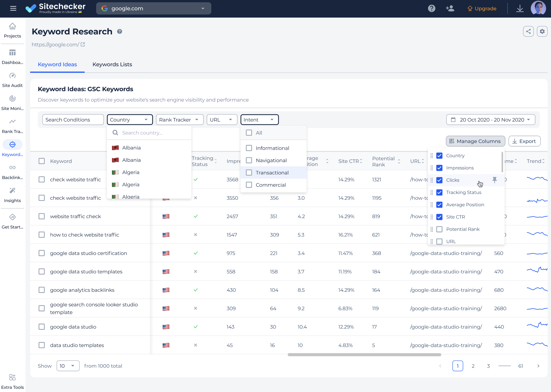Open Dashboard in the sidebar
This screenshot has height=392, width=551.
click(x=12, y=57)
